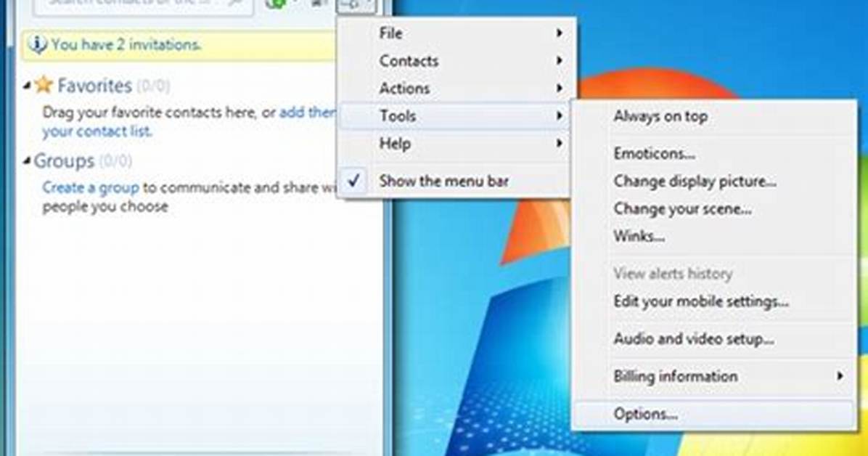Click the Contacts submenu arrow
Image resolution: width=868 pixels, height=456 pixels.
pyautogui.click(x=559, y=60)
